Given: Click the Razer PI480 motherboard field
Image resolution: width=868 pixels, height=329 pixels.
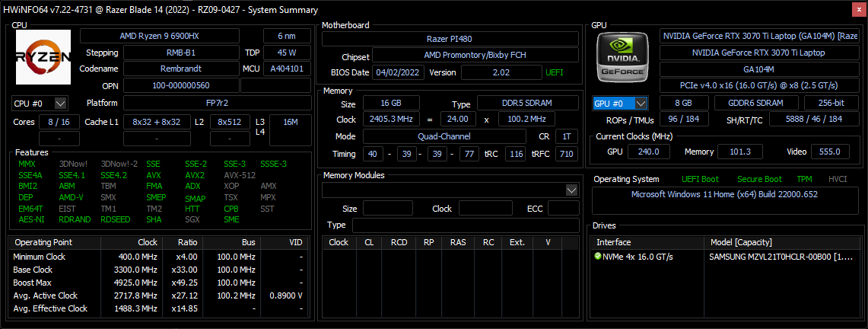Looking at the screenshot, I should pos(450,40).
